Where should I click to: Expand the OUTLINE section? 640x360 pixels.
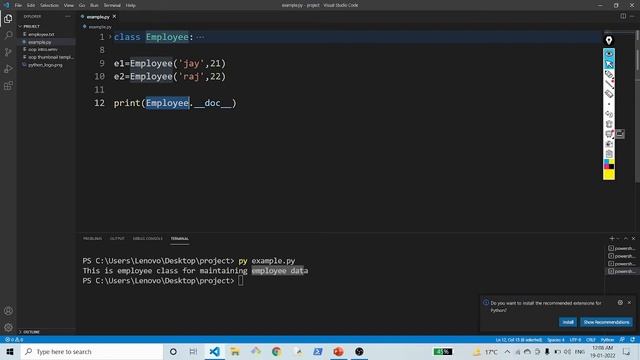point(29,332)
